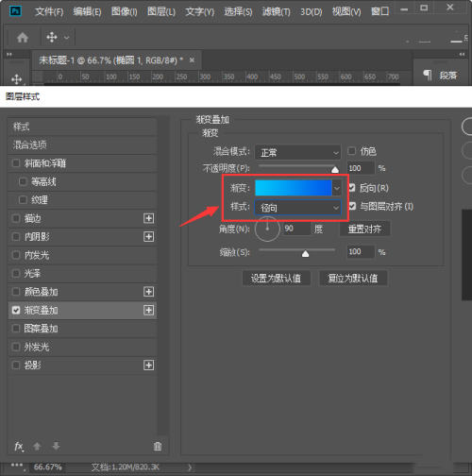The width and height of the screenshot is (472, 476).
Task: Collapse right panels with double arrows
Action: pyautogui.click(x=462, y=54)
